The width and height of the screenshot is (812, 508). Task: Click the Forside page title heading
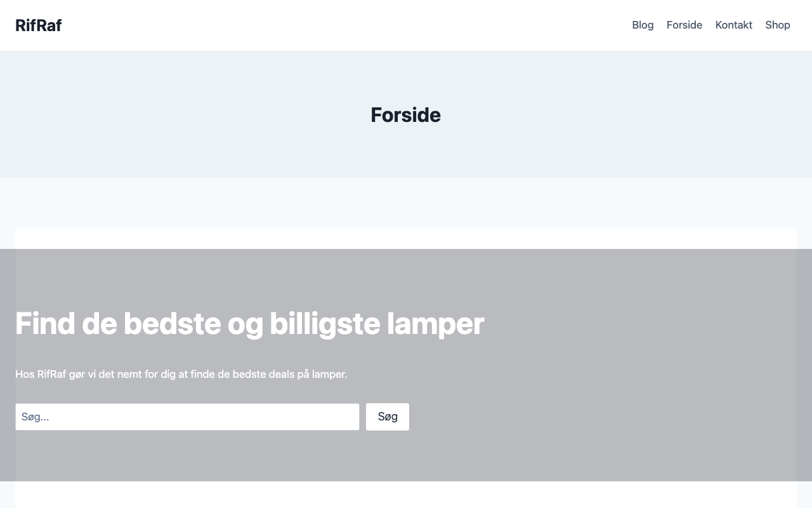coord(405,115)
